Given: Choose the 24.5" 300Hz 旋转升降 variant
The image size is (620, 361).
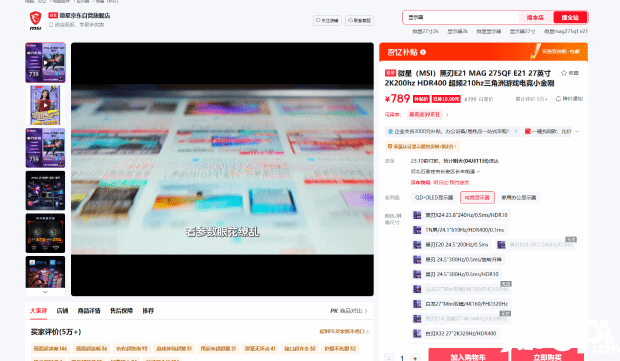Looking at the screenshot, I should coord(458,259).
